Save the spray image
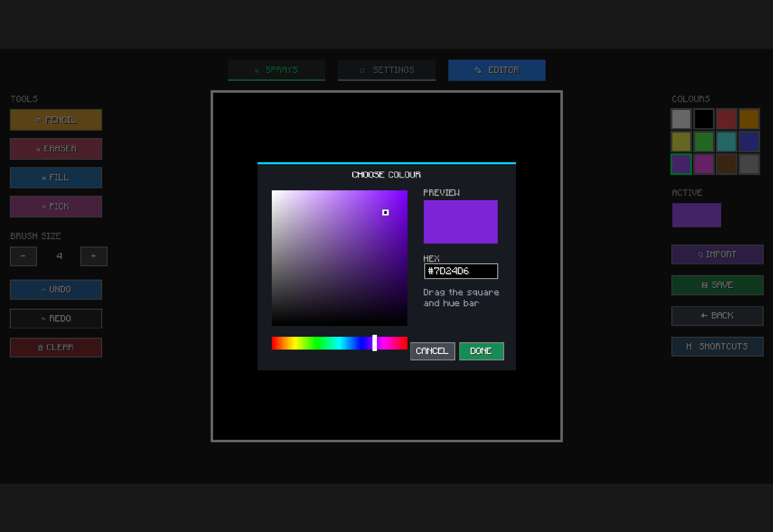The width and height of the screenshot is (773, 532). coord(717,285)
